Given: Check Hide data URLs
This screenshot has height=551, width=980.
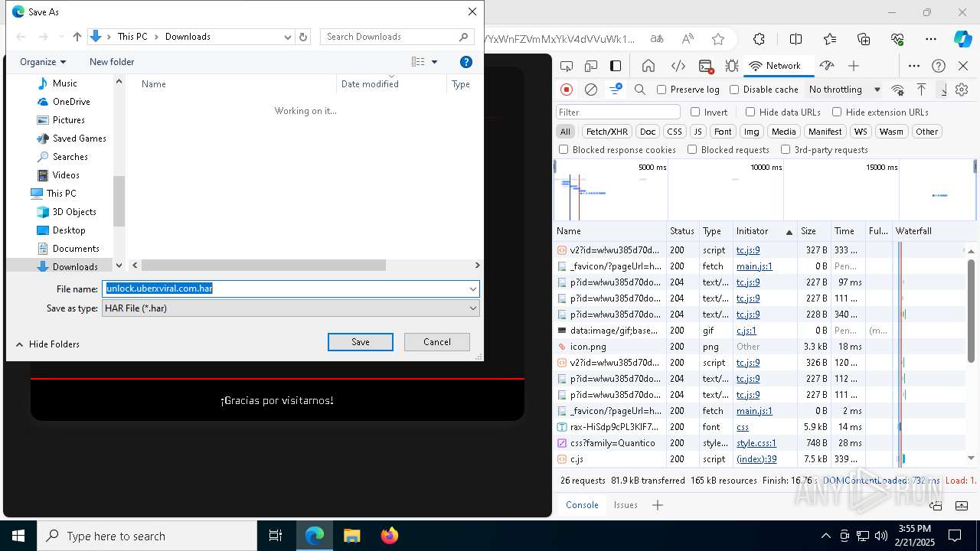Looking at the screenshot, I should point(750,112).
